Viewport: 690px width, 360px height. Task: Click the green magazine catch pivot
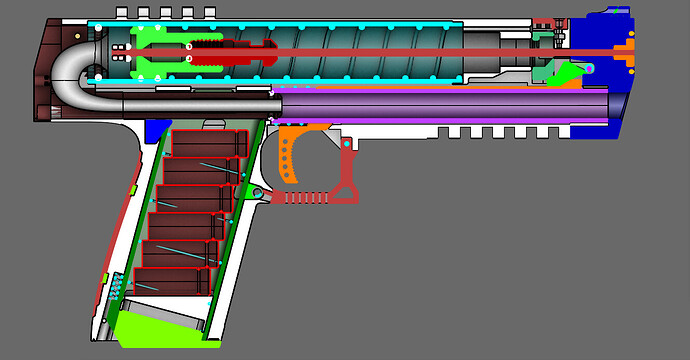257,192
